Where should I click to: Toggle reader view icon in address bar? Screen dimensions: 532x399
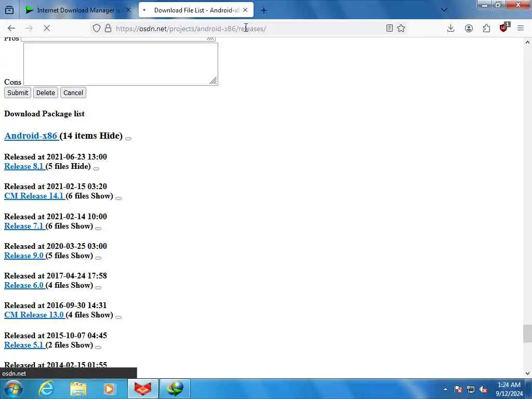[x=390, y=29]
